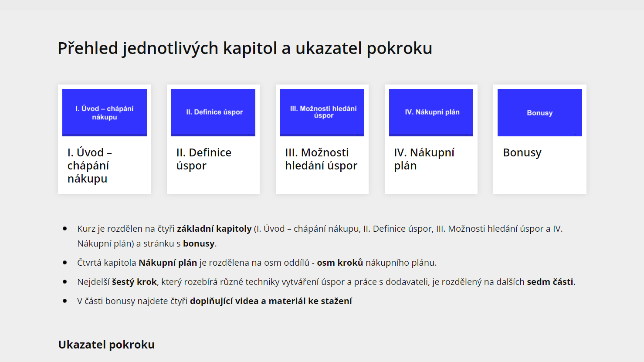Click the bold text 'základní kapitoly'
This screenshot has height=362, width=644.
pos(214,229)
